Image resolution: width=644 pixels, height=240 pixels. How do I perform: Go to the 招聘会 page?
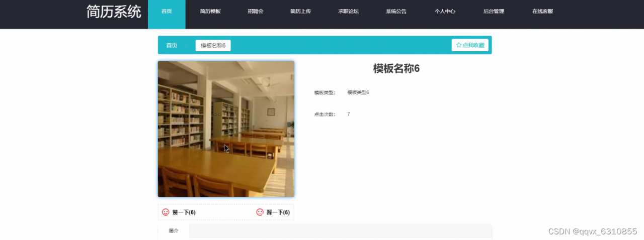coord(256,12)
